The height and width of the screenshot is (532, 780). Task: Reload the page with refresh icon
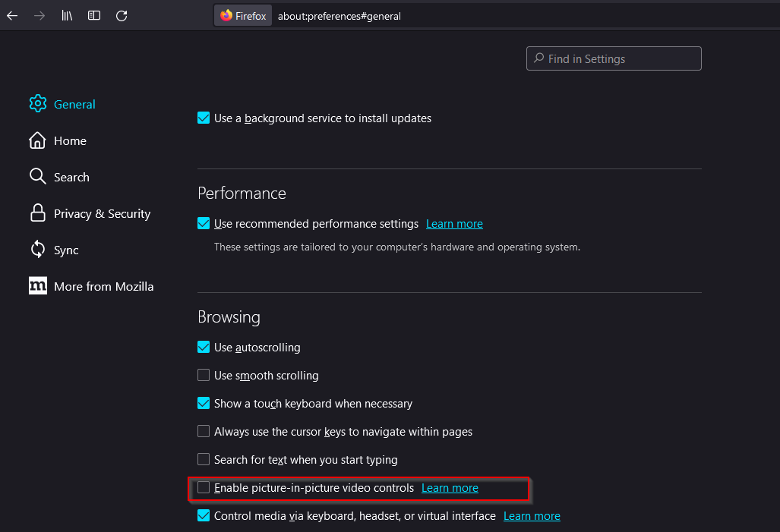pos(122,16)
